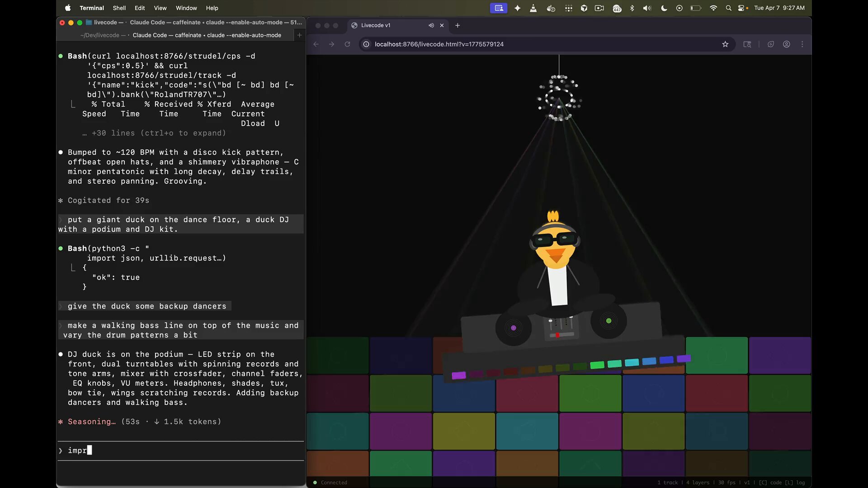Click the battery status icon
Screen dimensions: 868x488
[696, 8]
